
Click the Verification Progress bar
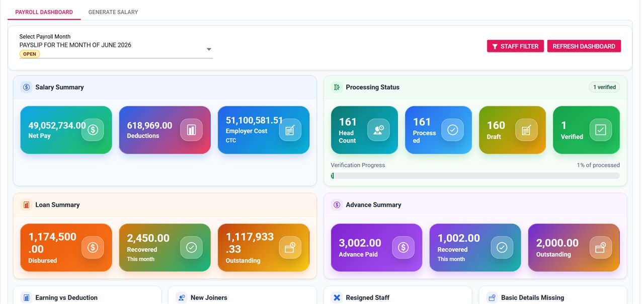pyautogui.click(x=475, y=176)
